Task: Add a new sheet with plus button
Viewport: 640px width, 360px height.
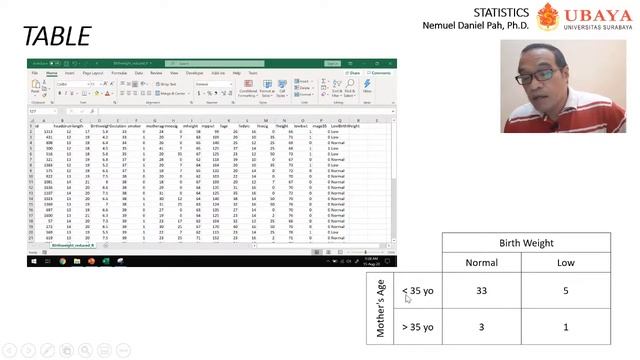Action: coord(106,245)
